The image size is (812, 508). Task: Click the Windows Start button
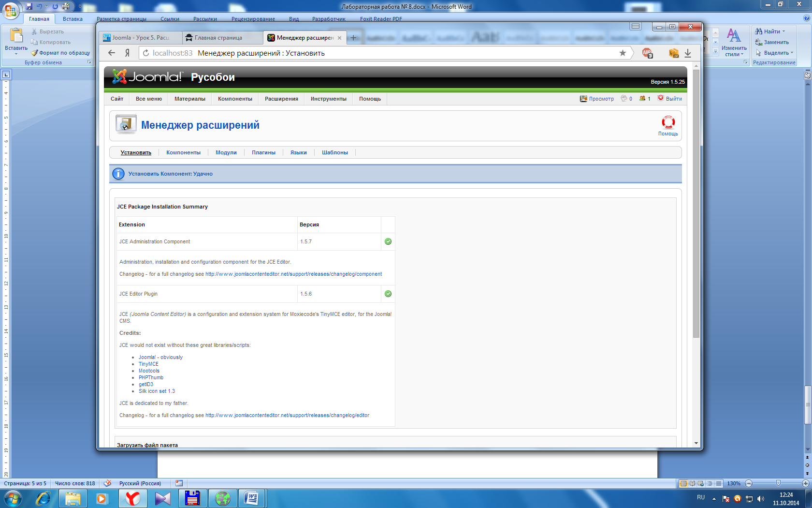tap(13, 498)
